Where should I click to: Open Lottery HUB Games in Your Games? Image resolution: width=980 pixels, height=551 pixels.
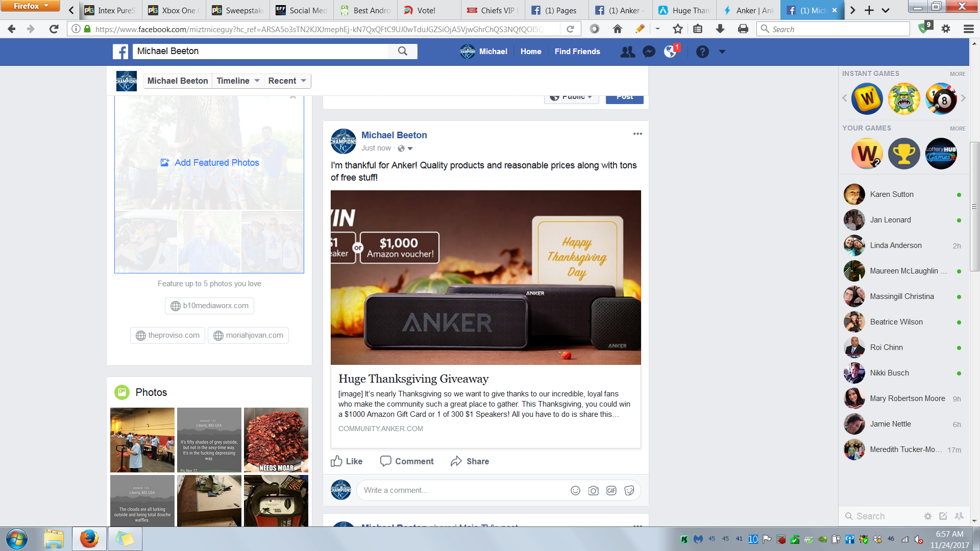tap(941, 154)
